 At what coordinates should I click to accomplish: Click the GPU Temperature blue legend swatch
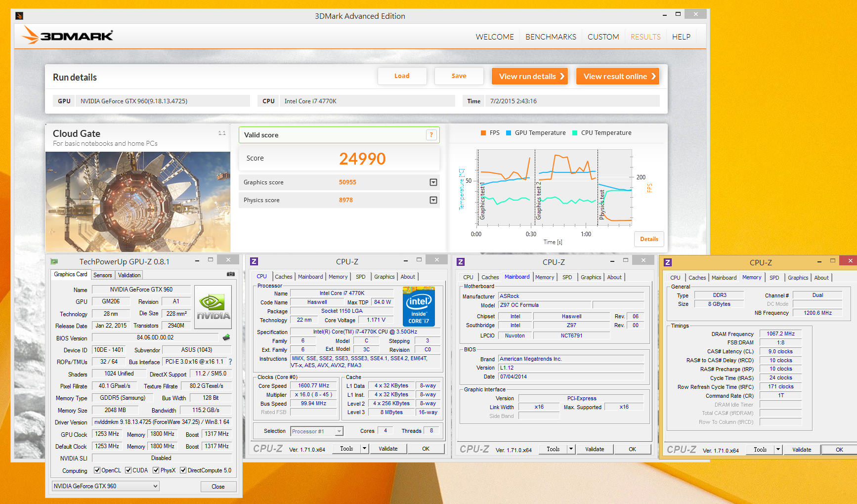point(509,133)
